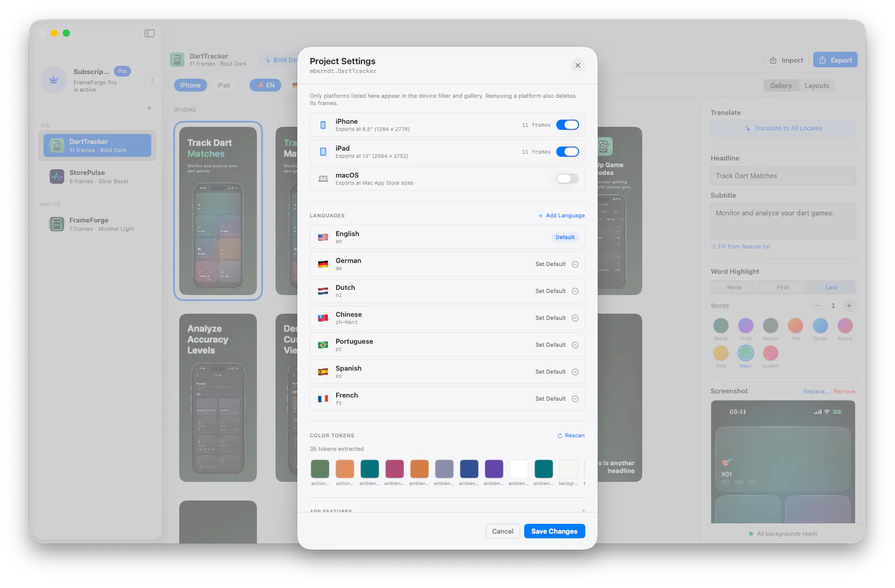Remove the Spanish language
895x588 pixels.
click(575, 372)
